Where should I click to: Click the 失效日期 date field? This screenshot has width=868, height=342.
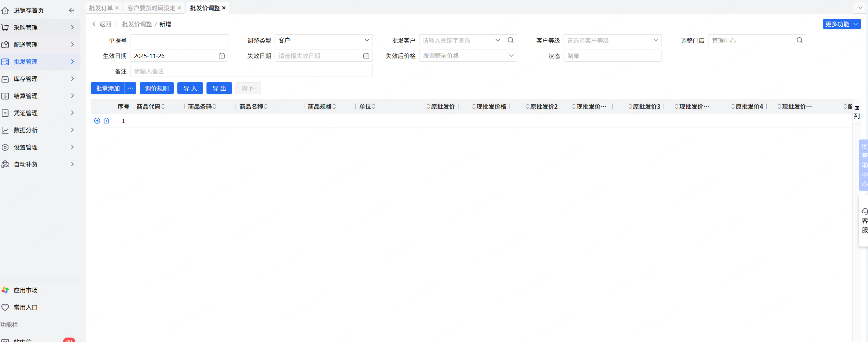(x=324, y=56)
